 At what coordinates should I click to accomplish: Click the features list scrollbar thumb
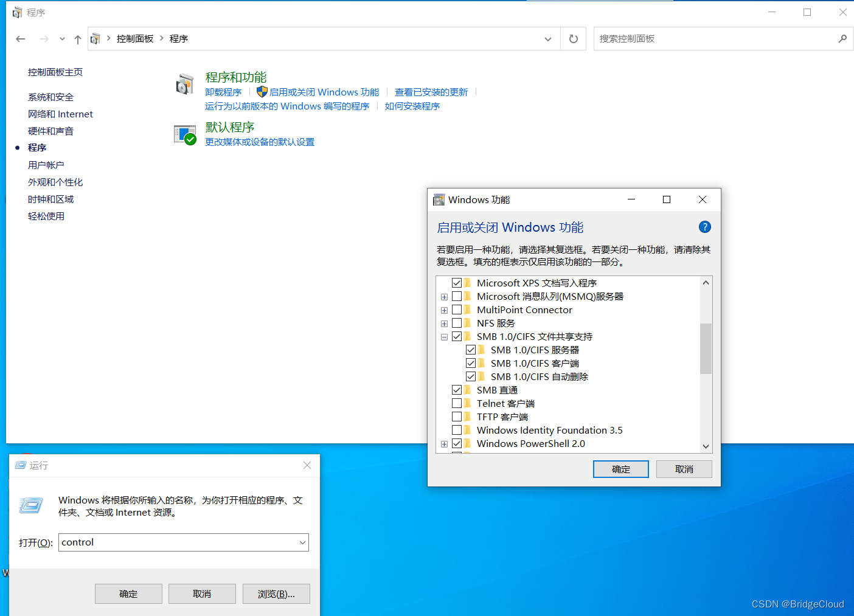click(706, 348)
